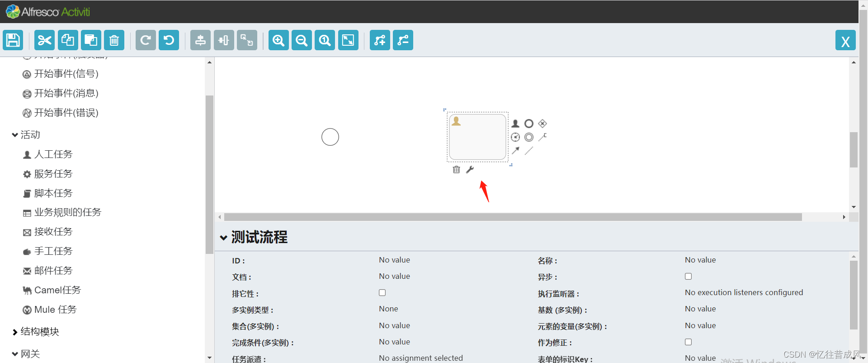Select 服务任务 in the palette
Screen dimensions: 868x363
coord(47,174)
